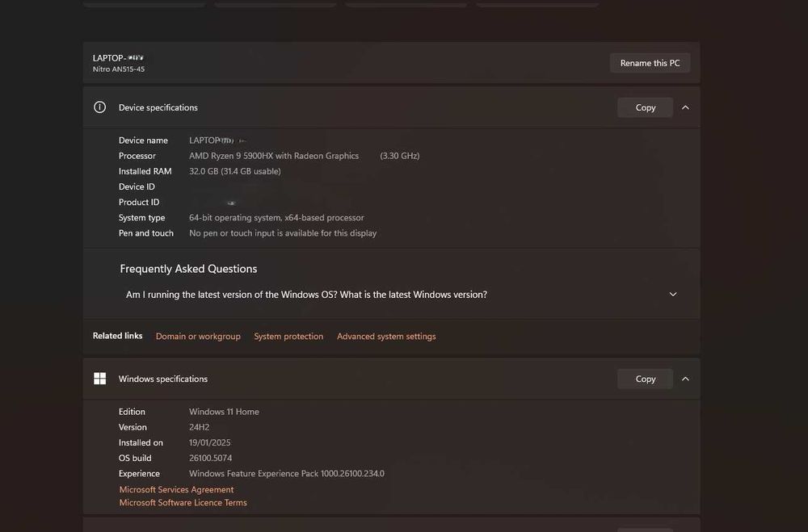Click the Windows logo icon beside Windows specifications
The height and width of the screenshot is (532, 808).
point(100,379)
